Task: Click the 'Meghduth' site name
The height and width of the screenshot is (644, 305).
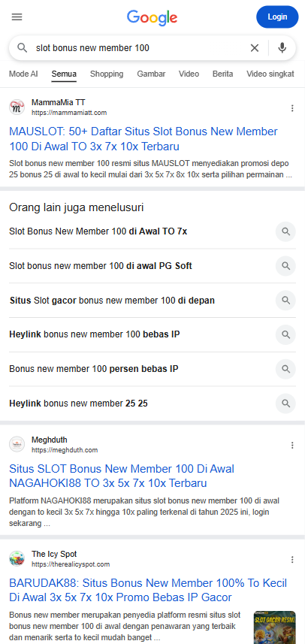Action: click(x=50, y=440)
